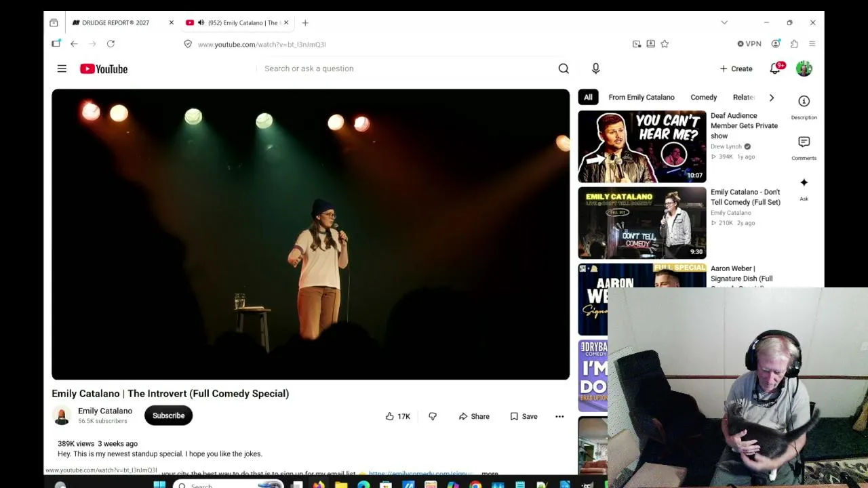Bookmark this page with the star icon
This screenshot has width=868, height=488.
click(x=665, y=44)
